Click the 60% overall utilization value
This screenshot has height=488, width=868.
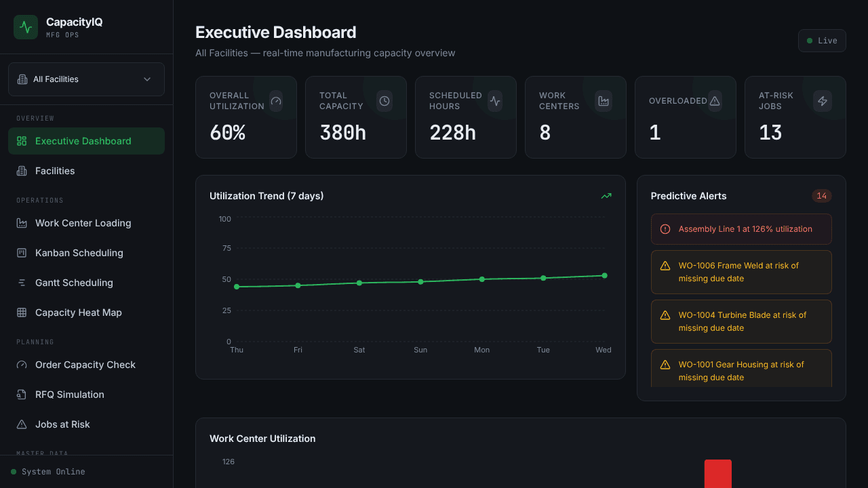coord(227,133)
